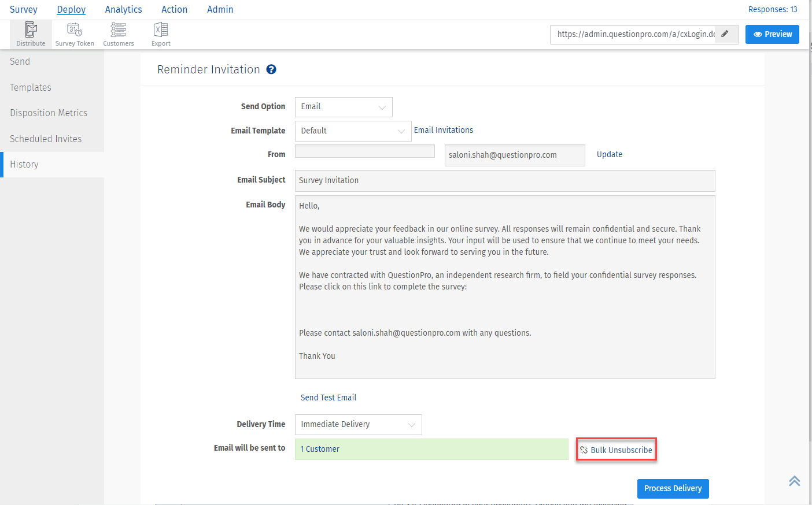Viewport: 812px width, 505px height.
Task: Open the Export spreadsheet icon
Action: coord(161,29)
